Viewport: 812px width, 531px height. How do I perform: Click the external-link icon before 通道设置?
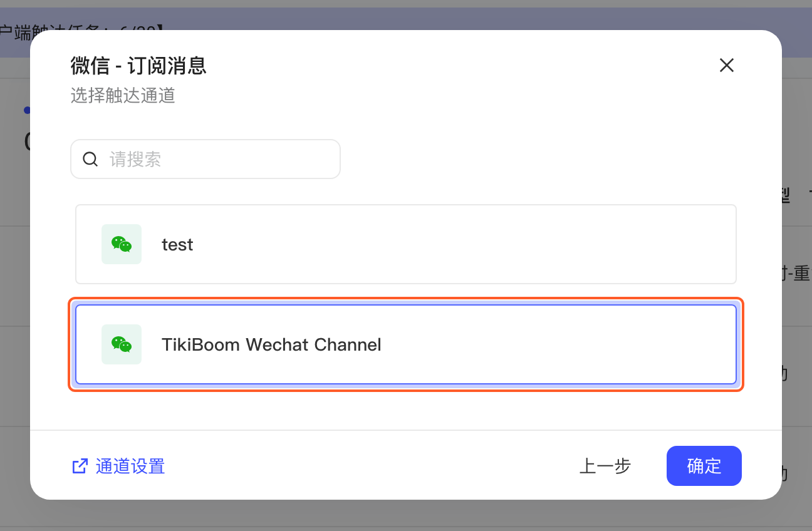pos(80,466)
